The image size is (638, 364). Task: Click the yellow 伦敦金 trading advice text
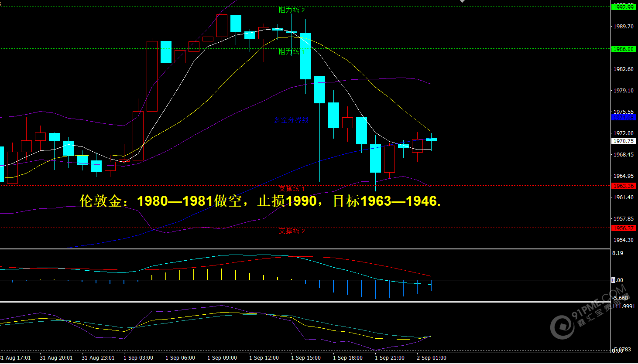260,201
